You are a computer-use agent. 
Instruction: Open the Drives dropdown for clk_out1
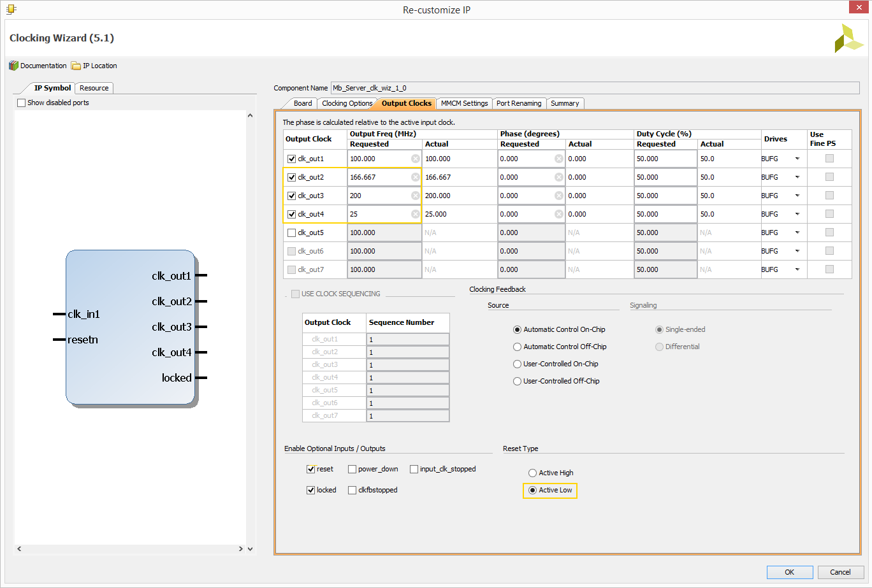pos(797,159)
